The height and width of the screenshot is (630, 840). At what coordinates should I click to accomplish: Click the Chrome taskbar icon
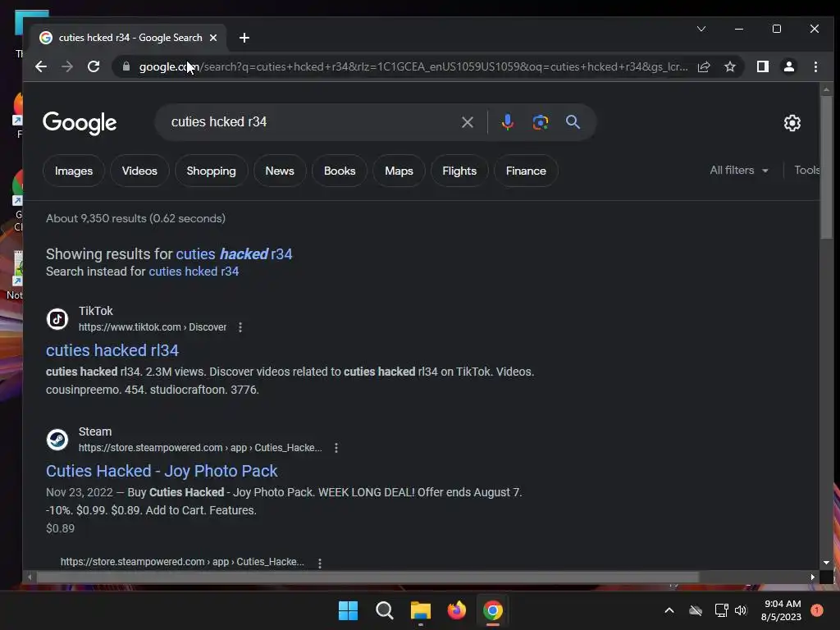pos(493,610)
